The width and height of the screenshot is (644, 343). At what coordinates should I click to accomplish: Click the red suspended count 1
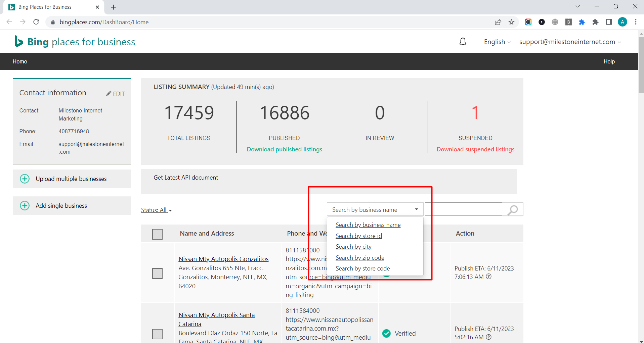[475, 113]
